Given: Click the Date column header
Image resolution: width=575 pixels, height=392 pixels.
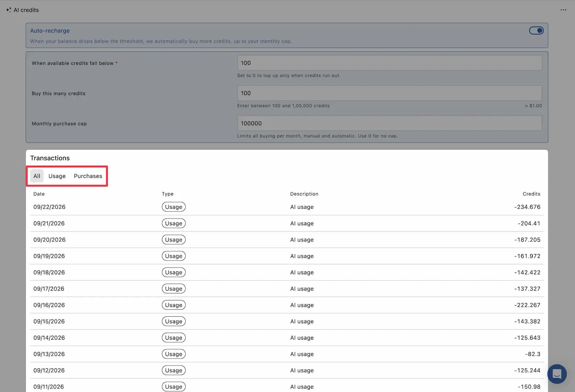Looking at the screenshot, I should 39,194.
